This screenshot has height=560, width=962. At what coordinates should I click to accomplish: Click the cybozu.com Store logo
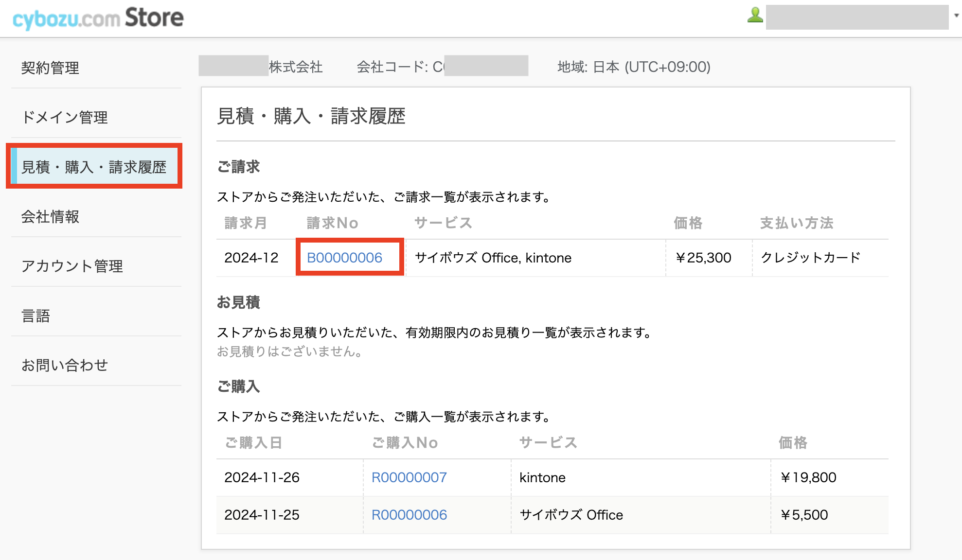coord(98,18)
